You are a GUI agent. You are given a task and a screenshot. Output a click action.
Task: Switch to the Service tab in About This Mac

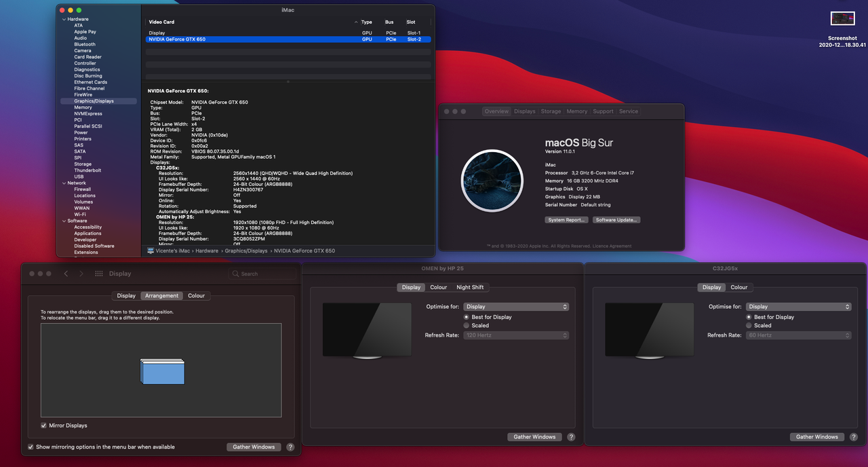coord(629,111)
